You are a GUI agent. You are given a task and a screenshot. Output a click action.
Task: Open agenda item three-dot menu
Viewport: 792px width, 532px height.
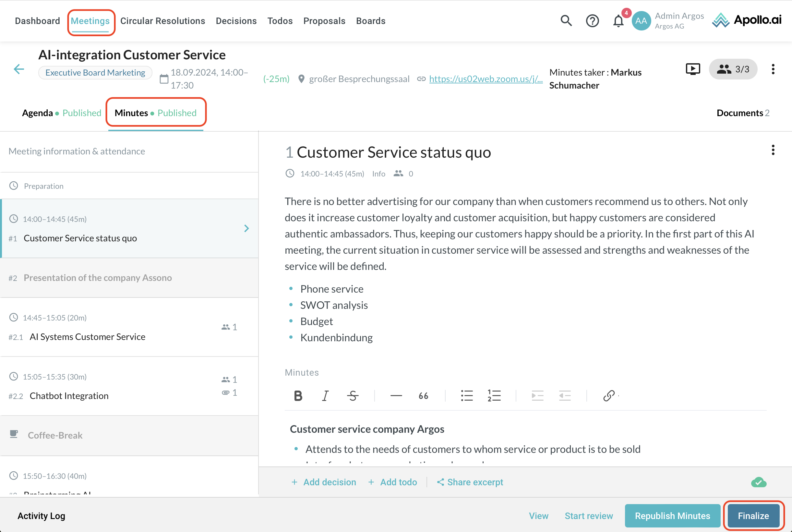(x=773, y=150)
